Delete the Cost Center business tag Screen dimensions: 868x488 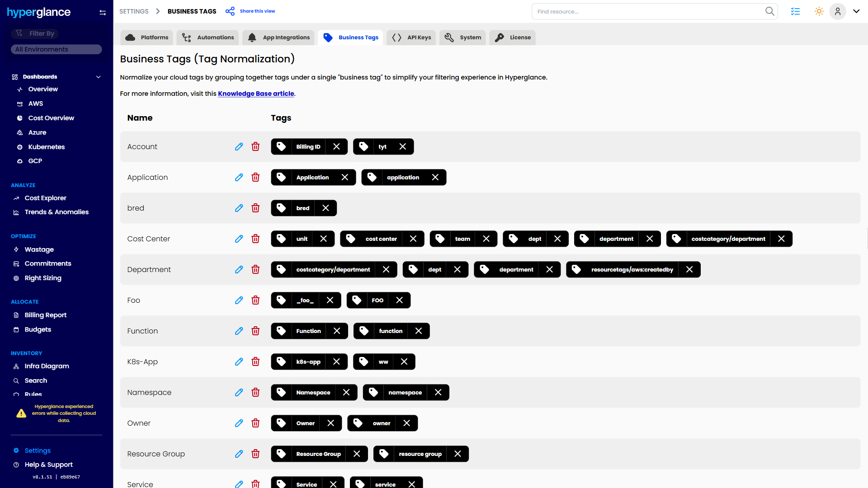tap(255, 239)
